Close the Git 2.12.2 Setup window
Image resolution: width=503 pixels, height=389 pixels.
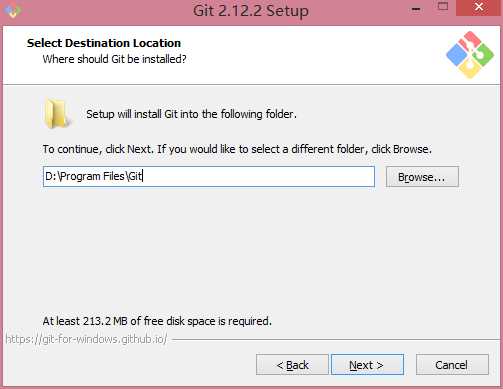click(x=479, y=7)
